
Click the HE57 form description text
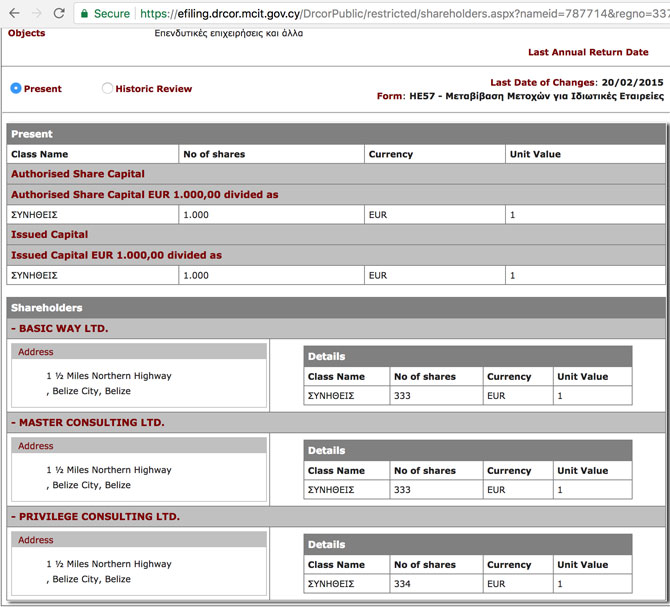point(537,96)
